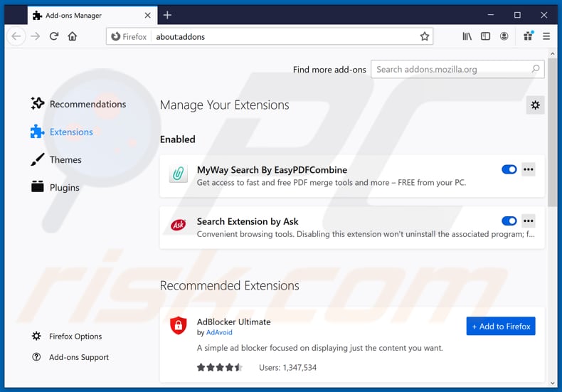562x392 pixels.
Task: Click the AdBlocker Ultimate star rating
Action: [220, 367]
